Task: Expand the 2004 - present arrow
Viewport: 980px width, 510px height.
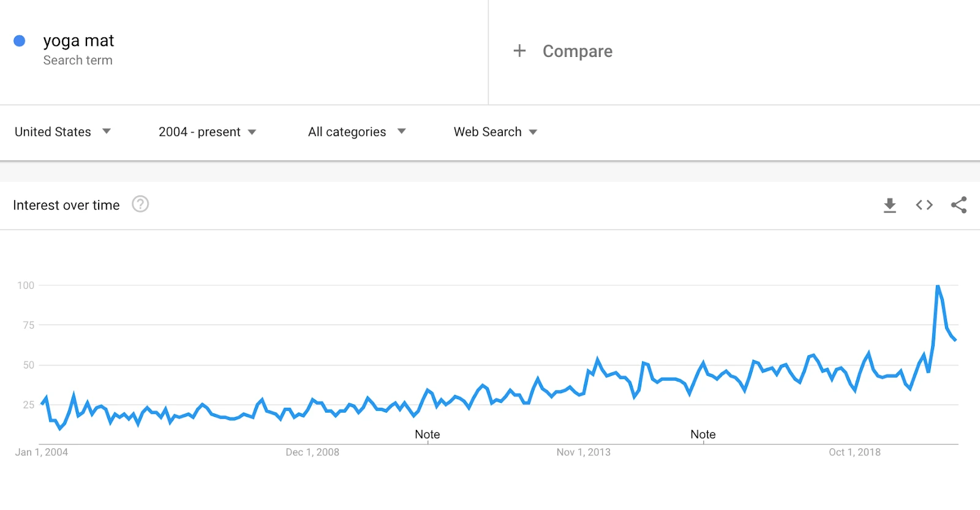Action: [252, 132]
